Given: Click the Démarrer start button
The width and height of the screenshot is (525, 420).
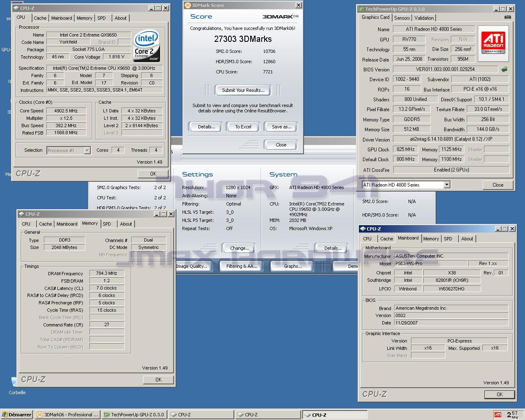Looking at the screenshot, I should (16, 415).
